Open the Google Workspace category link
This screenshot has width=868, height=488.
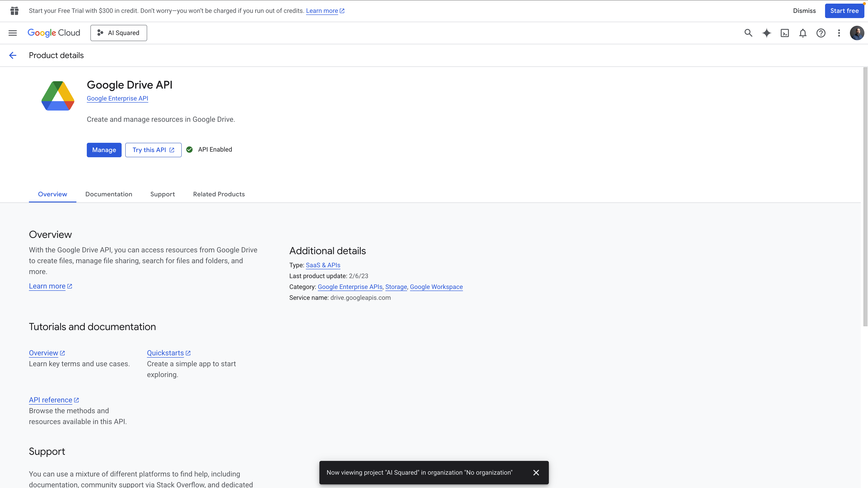(x=436, y=287)
